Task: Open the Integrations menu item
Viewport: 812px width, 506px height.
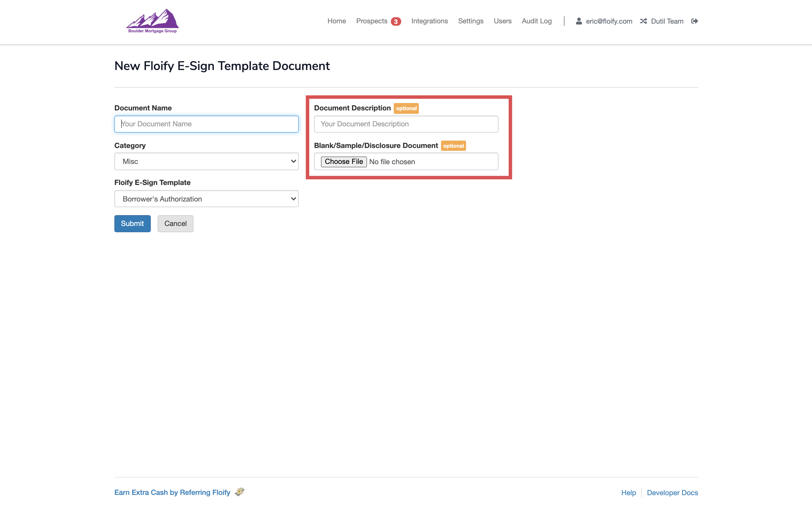Action: click(x=430, y=21)
